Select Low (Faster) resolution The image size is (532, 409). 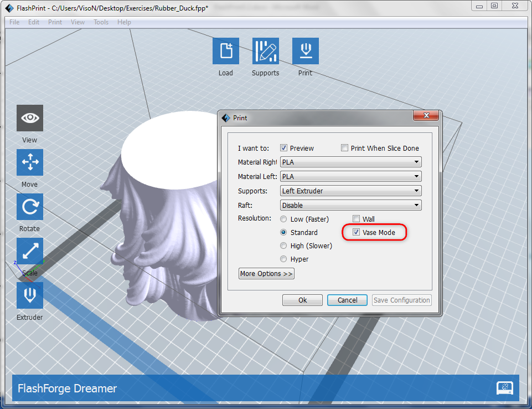[283, 219]
